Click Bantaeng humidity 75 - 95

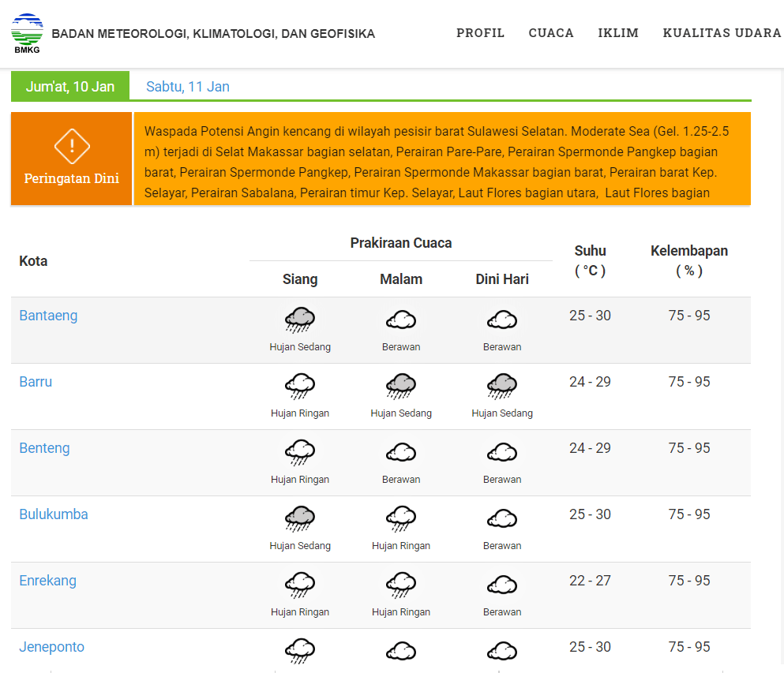click(689, 316)
